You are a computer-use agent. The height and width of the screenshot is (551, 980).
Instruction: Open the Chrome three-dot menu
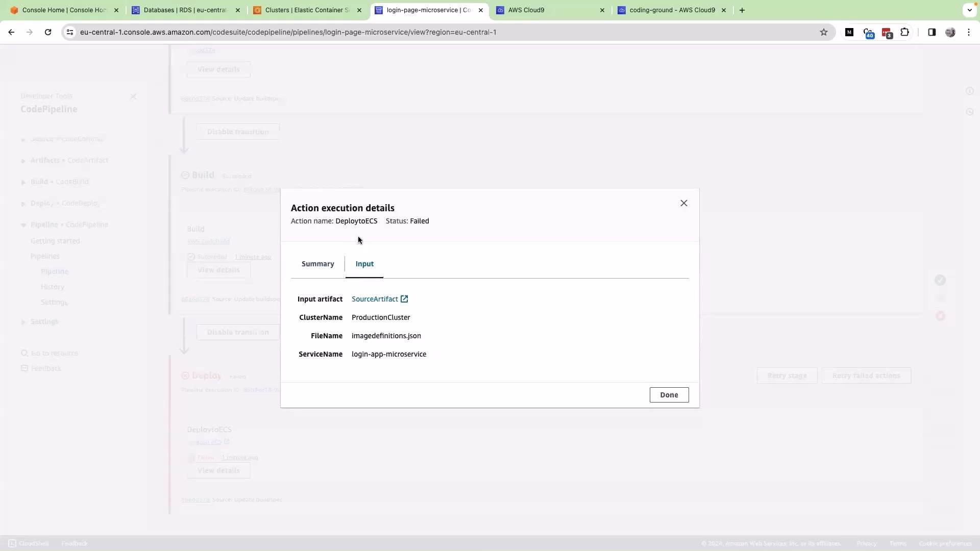[969, 32]
